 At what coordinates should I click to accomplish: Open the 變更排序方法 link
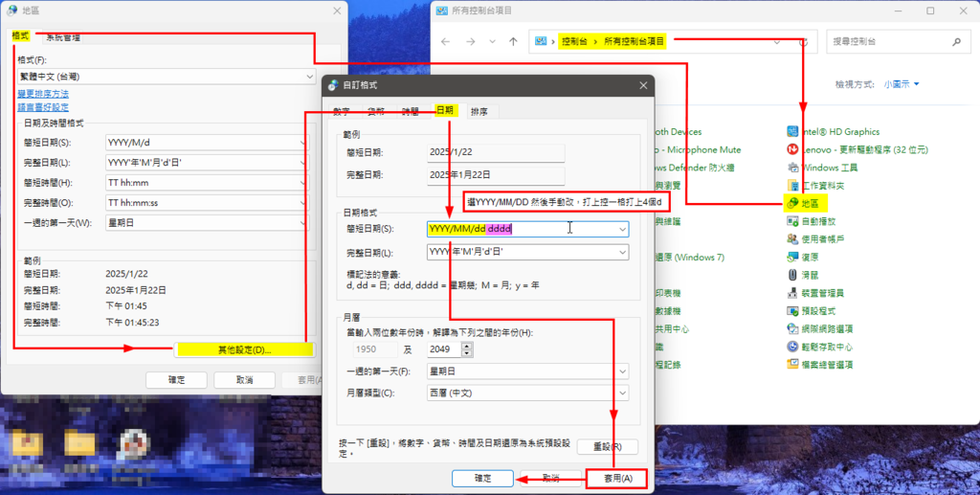[43, 94]
